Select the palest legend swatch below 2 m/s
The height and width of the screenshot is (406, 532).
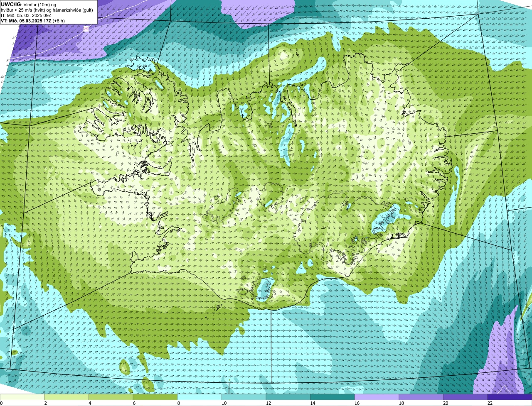(22, 397)
